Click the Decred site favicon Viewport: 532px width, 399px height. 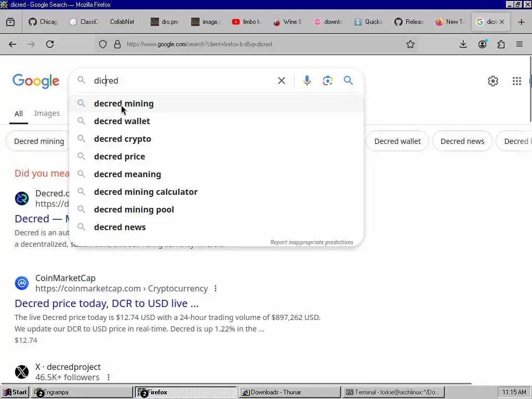pyautogui.click(x=22, y=198)
